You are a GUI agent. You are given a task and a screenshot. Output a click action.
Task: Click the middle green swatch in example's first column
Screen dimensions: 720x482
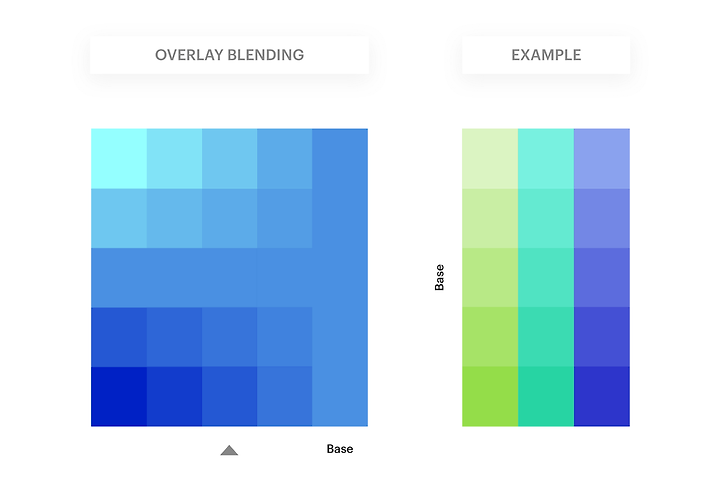[x=490, y=278]
